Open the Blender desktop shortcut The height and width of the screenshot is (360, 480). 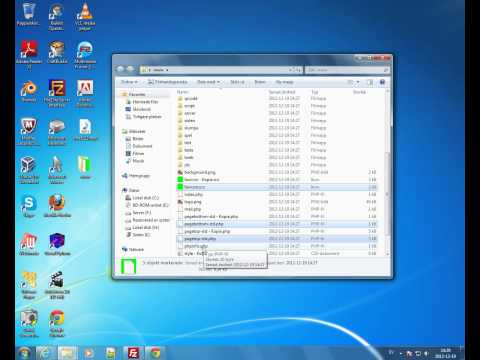coord(29,92)
